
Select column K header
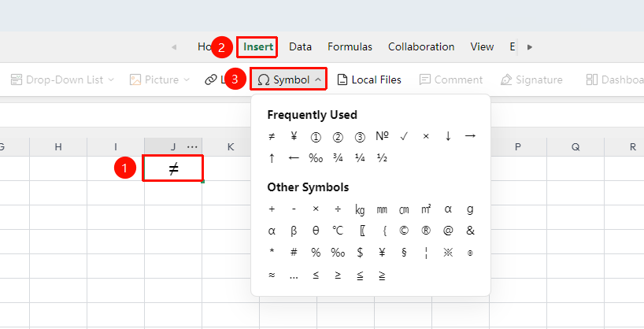(231, 147)
